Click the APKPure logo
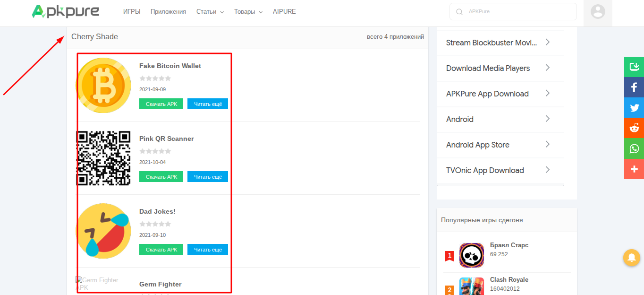This screenshot has width=644, height=295. 66,12
